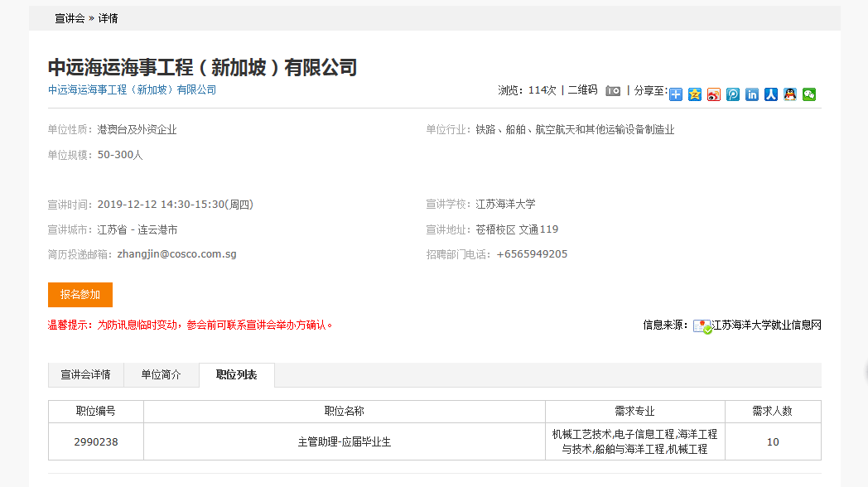This screenshot has width=868, height=487.
Task: Switch to the 宣讲会详情 tab
Action: pyautogui.click(x=86, y=374)
